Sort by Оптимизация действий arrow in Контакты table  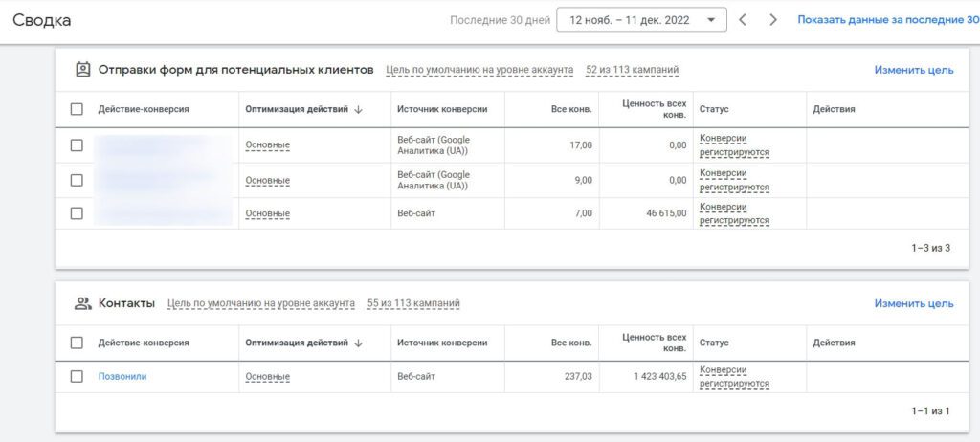359,343
